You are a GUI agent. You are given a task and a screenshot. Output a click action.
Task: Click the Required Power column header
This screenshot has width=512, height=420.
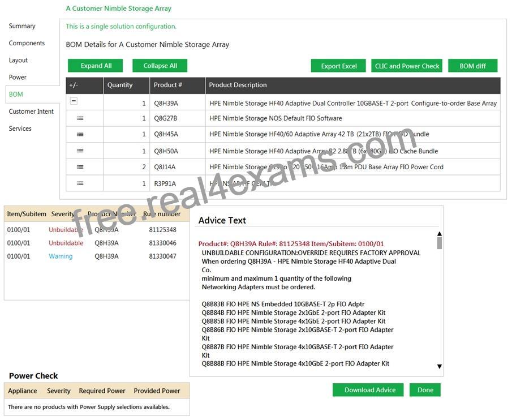102,391
